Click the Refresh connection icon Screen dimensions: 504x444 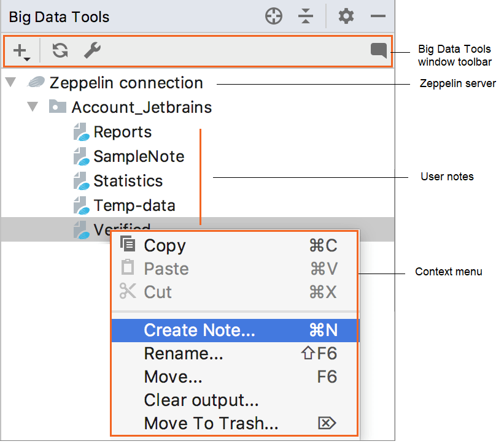(60, 50)
